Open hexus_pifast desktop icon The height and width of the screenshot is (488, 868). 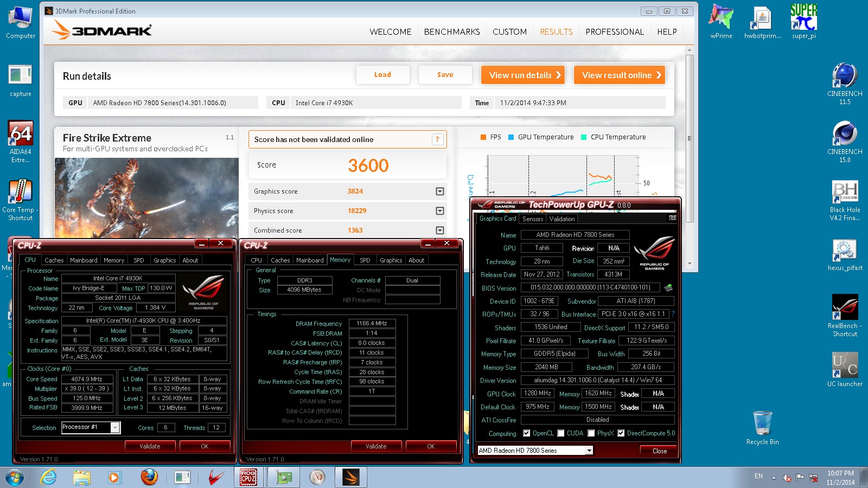845,254
